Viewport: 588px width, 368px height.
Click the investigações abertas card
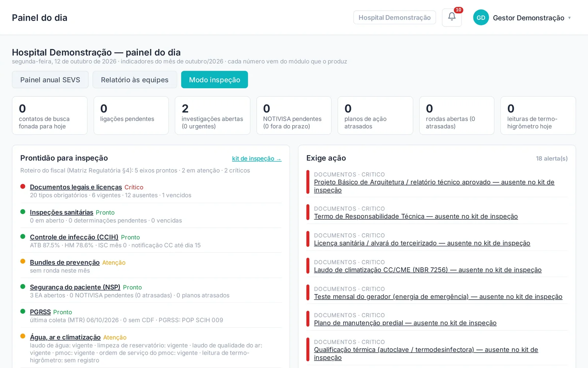212,116
